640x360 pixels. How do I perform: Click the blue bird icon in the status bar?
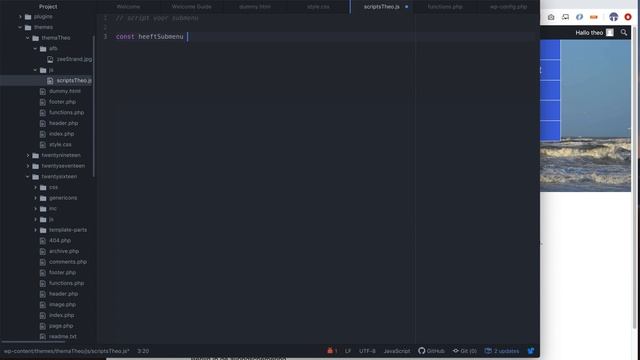pyautogui.click(x=531, y=351)
